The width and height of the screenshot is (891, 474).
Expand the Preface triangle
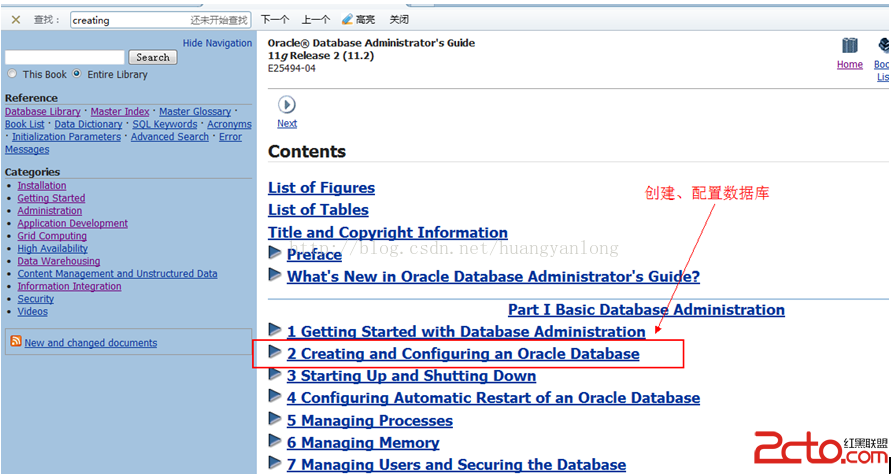(275, 252)
